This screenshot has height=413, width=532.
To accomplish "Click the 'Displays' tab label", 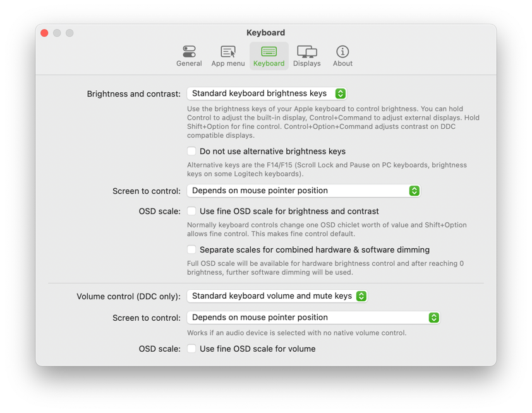I will click(x=307, y=64).
